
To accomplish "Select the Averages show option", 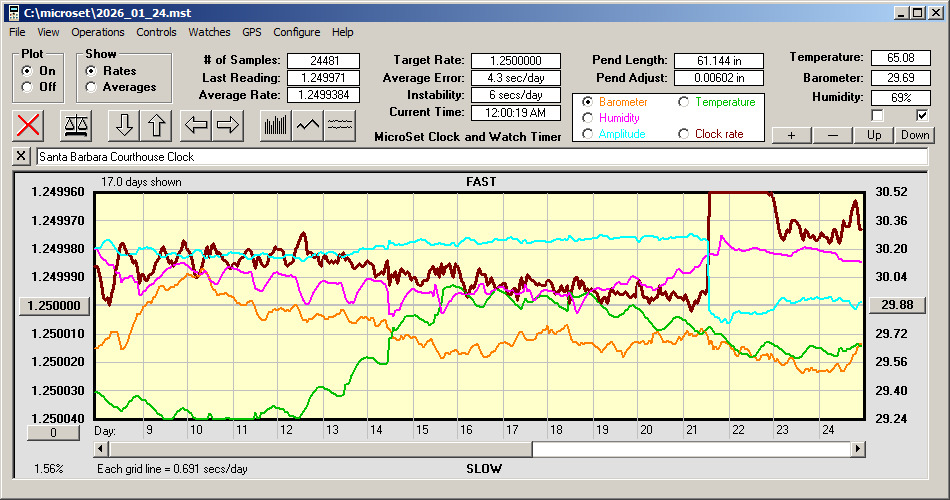I will coord(92,87).
